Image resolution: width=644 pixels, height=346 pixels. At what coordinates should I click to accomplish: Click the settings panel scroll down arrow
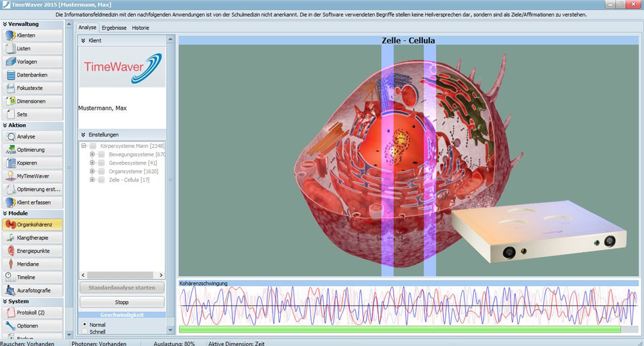[x=171, y=330]
